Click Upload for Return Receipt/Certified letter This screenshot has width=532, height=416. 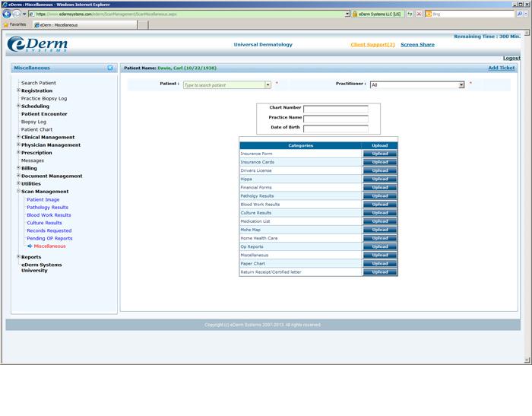pos(380,272)
